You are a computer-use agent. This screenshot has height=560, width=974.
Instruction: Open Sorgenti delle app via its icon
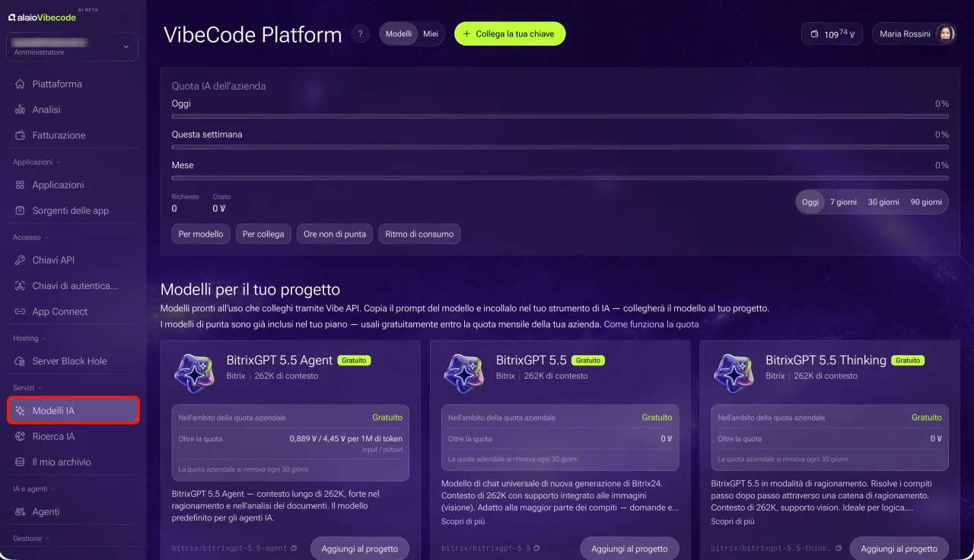[20, 211]
